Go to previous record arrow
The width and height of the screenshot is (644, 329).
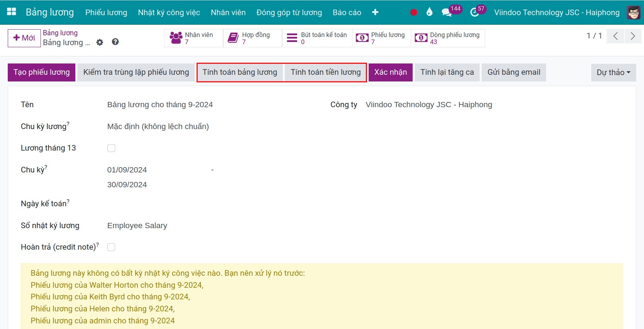pyautogui.click(x=615, y=36)
